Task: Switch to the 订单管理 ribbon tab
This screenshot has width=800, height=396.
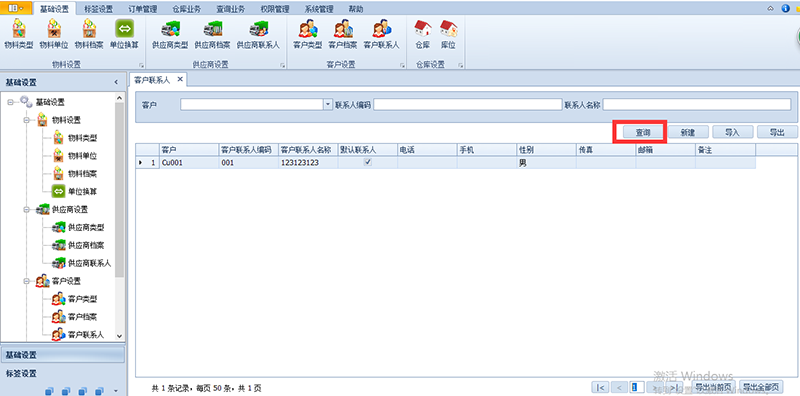Action: point(142,9)
